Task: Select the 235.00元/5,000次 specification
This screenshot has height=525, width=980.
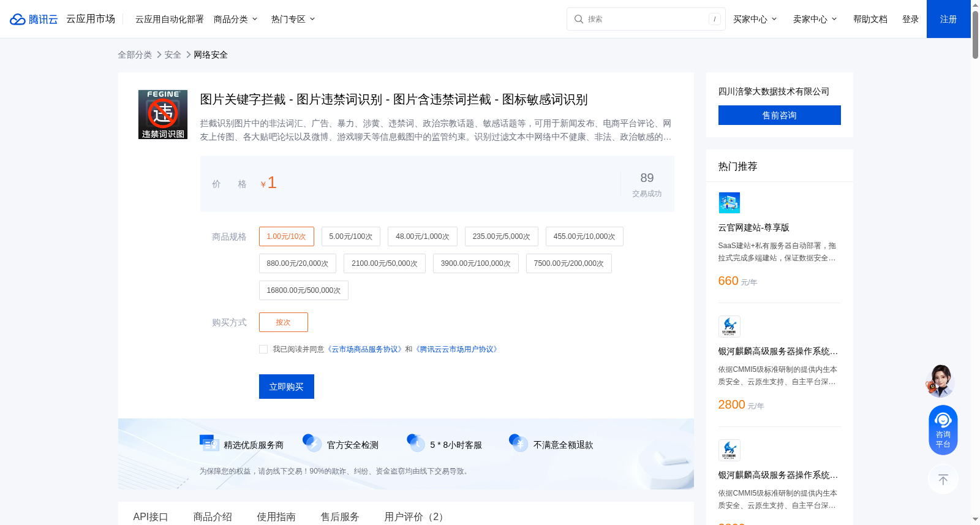Action: [x=502, y=236]
